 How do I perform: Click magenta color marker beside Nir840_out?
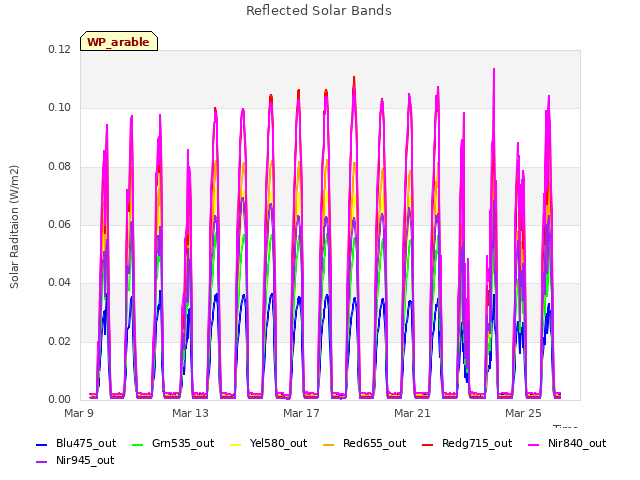click(x=533, y=444)
